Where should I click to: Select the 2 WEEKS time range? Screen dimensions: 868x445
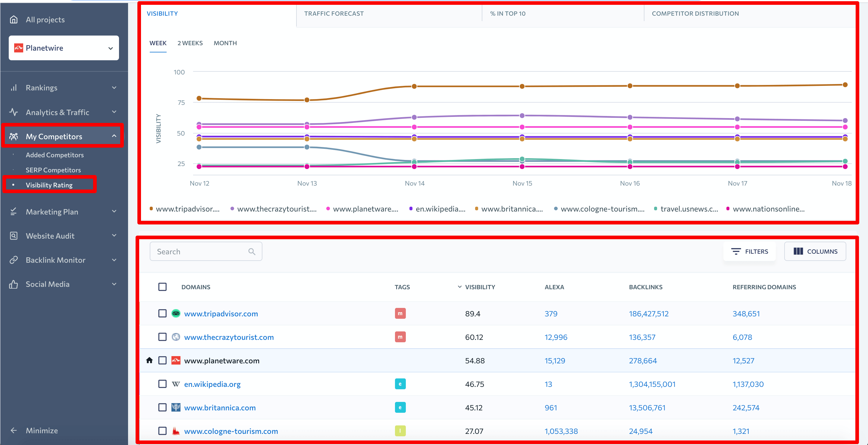click(x=190, y=43)
